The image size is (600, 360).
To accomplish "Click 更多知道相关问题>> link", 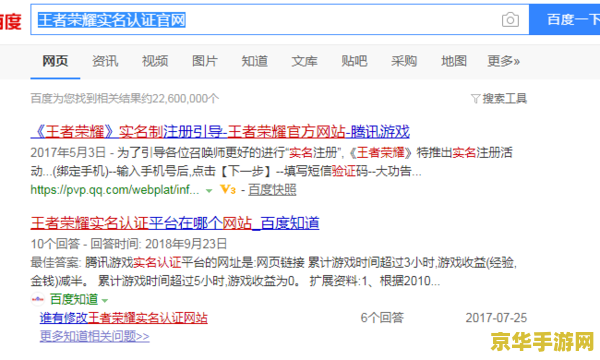I will click(x=95, y=336).
